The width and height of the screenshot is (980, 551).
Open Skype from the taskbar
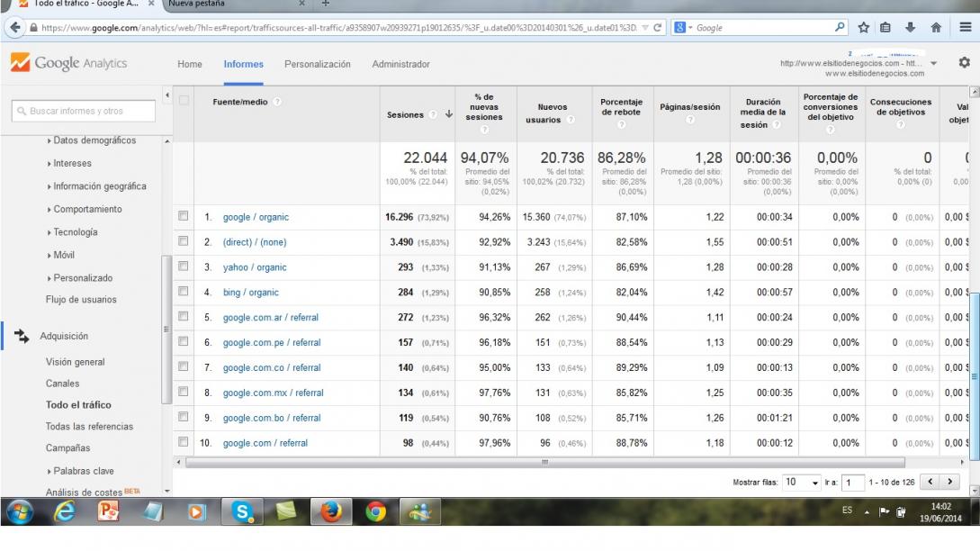coord(242,512)
